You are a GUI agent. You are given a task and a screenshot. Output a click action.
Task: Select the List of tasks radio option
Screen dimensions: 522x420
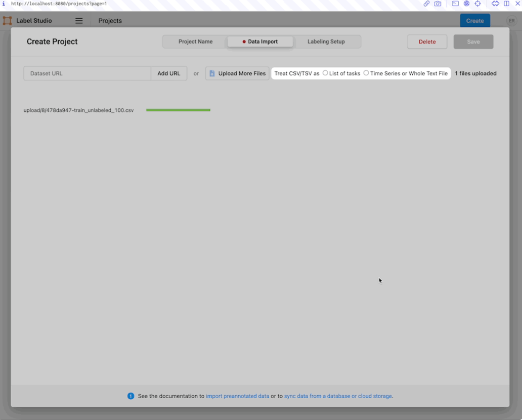[x=325, y=73]
